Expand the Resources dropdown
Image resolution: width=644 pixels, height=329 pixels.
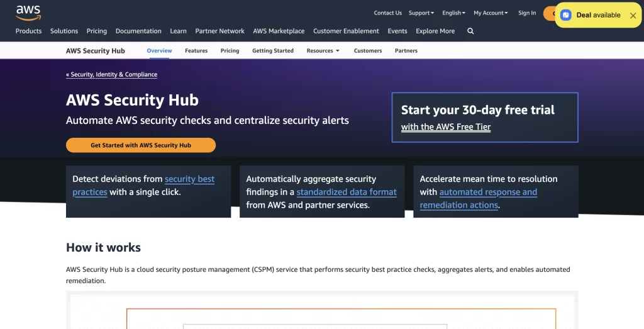[323, 50]
